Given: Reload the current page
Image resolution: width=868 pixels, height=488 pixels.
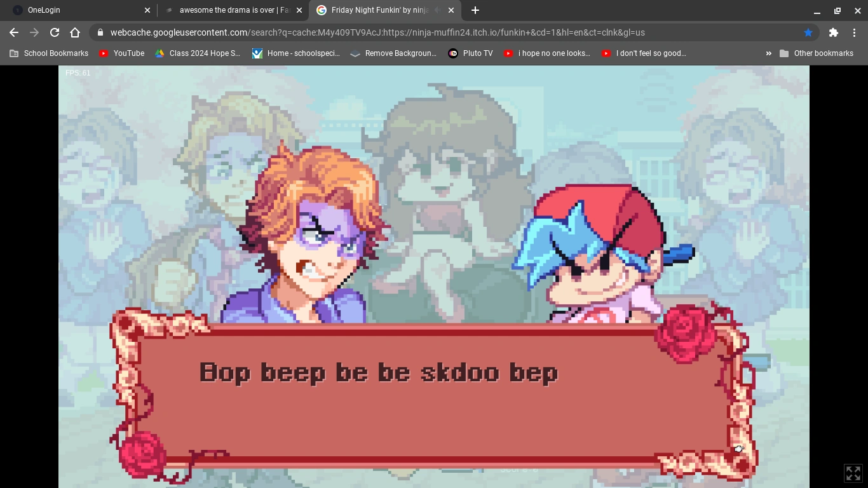Looking at the screenshot, I should [55, 32].
